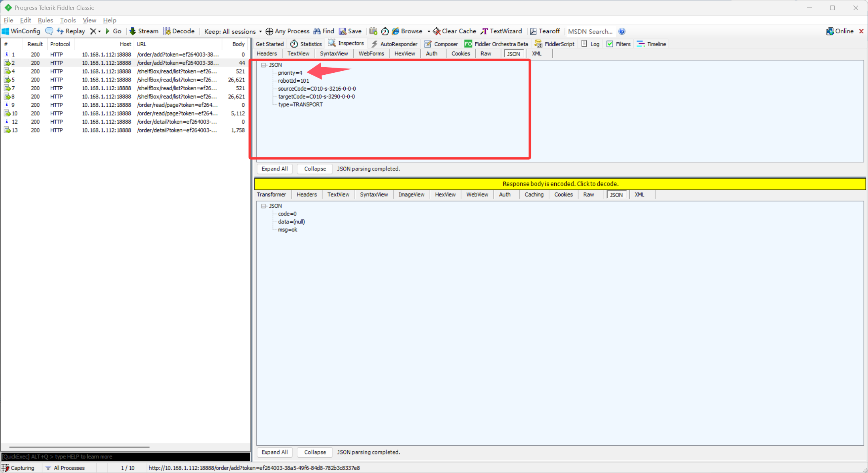Viewport: 868px width, 473px height.
Task: Select session 4 row
Action: [125, 71]
